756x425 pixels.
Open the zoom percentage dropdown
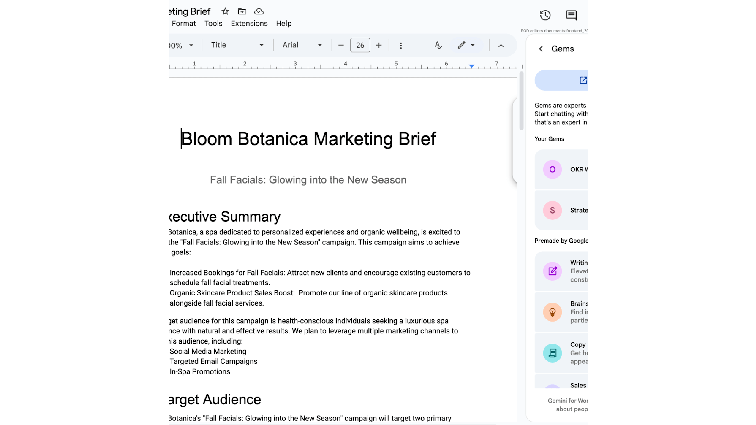[182, 45]
